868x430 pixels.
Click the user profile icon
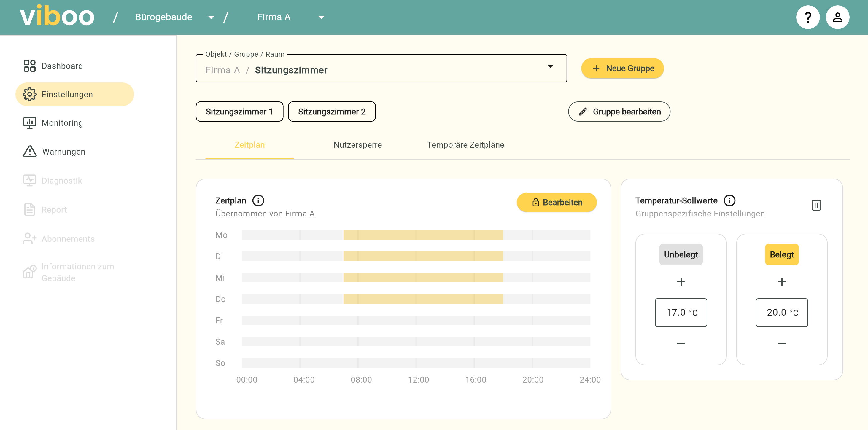[837, 17]
